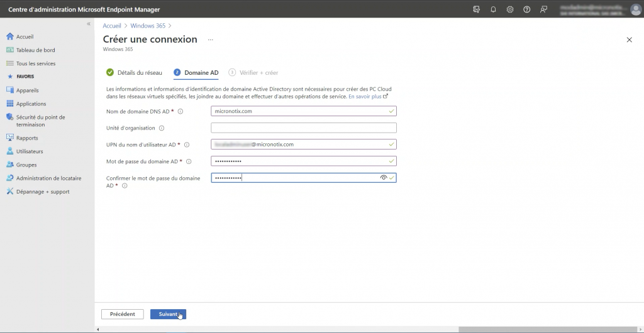Viewport: 644px width, 333px height.
Task: Collapse the left navigation menu
Action: (88, 25)
